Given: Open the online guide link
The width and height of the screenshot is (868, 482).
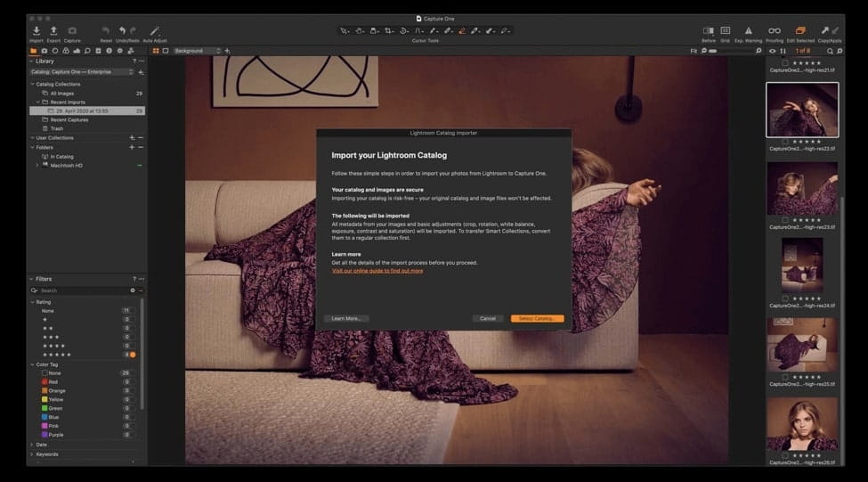Looking at the screenshot, I should pos(377,271).
